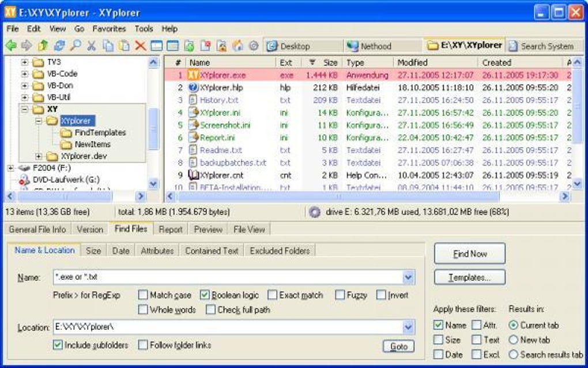Click the FindTemplates folder icon
Image resolution: width=588 pixels, height=368 pixels.
66,133
